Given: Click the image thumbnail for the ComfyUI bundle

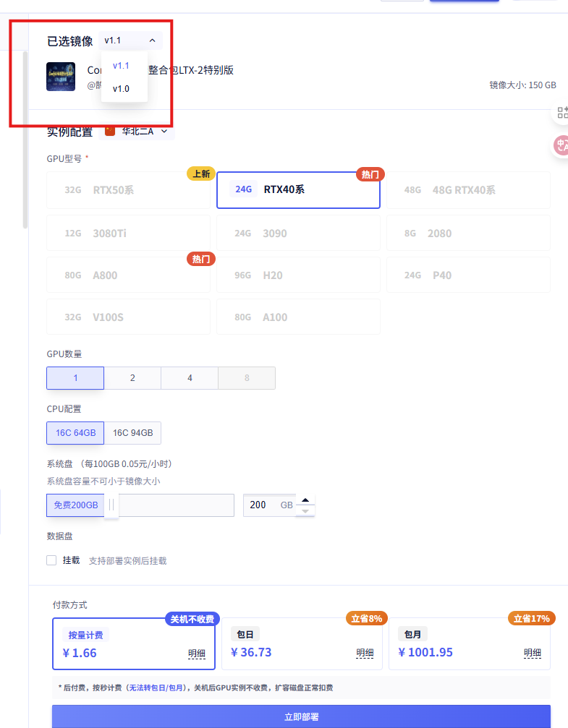Looking at the screenshot, I should [61, 77].
